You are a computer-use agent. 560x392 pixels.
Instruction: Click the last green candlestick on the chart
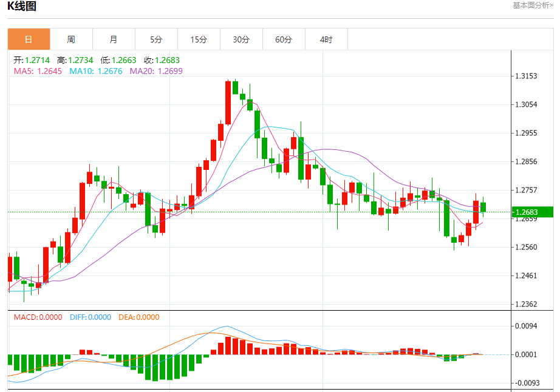tap(483, 208)
